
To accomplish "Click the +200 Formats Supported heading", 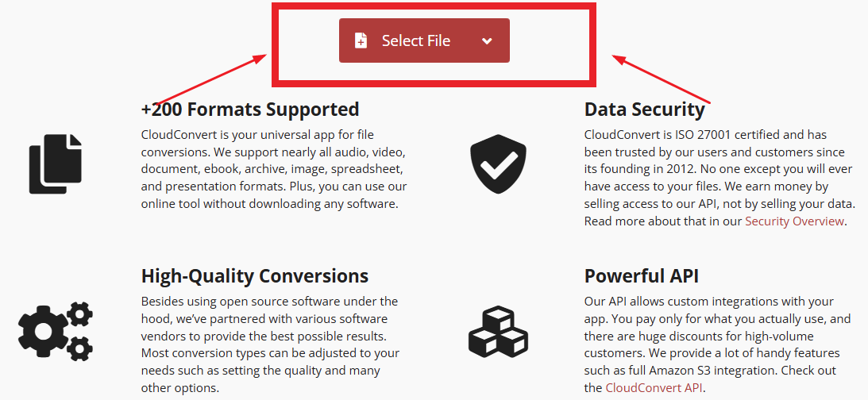I will (250, 110).
